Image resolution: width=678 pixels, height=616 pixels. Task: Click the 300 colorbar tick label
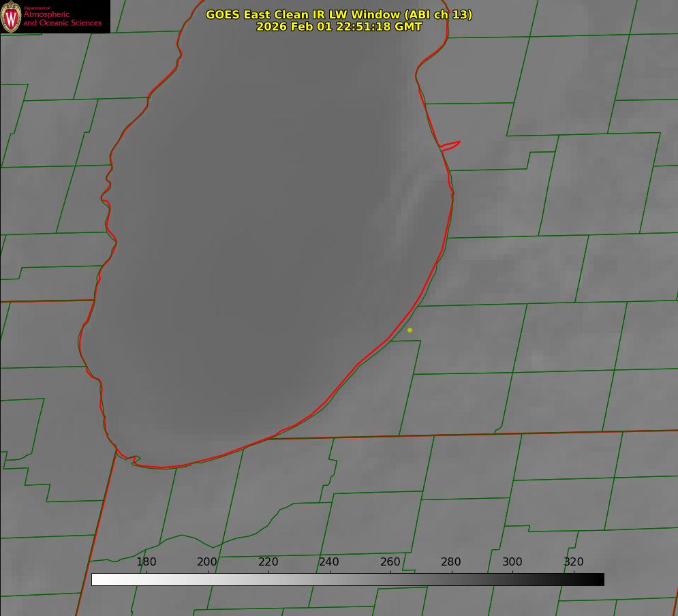tap(512, 561)
